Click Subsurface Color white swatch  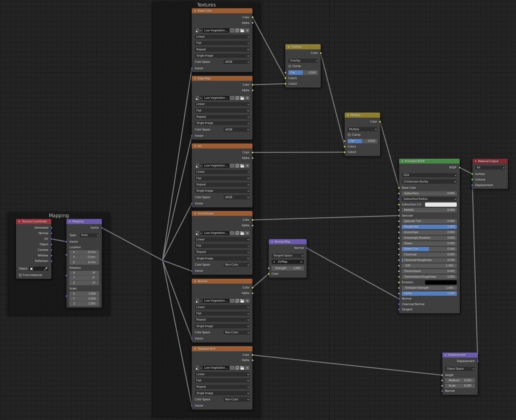point(441,204)
